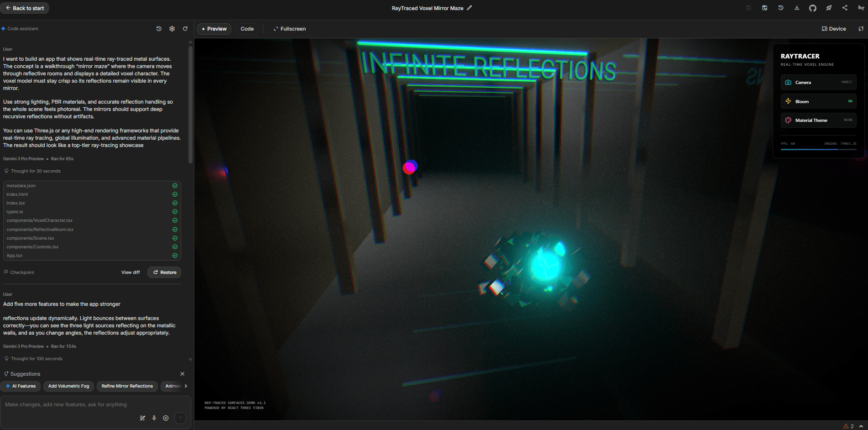Click the palette Material Theme icon
The height and width of the screenshot is (430, 868).
tap(788, 120)
